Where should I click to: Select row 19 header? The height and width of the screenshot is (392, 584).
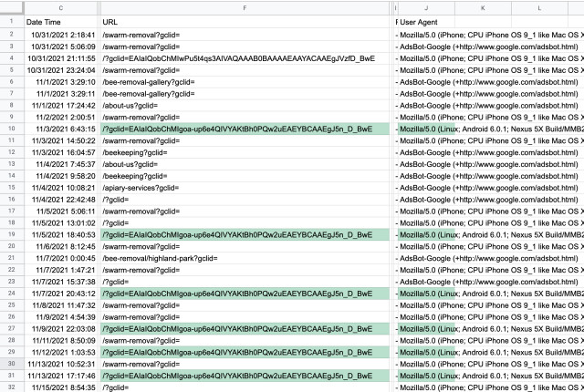pos(11,234)
